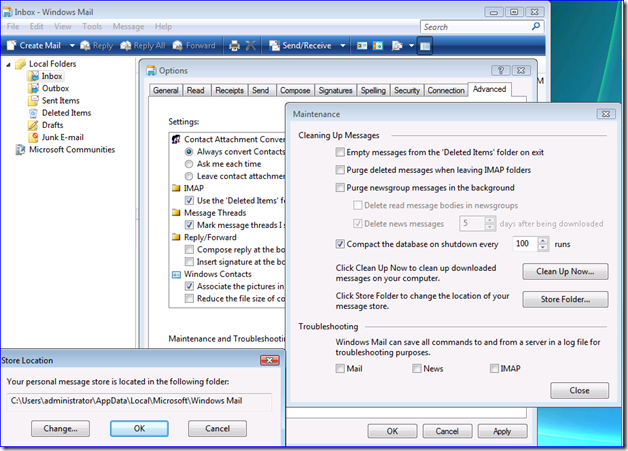The image size is (628, 451).
Task: Click the Options dialog help (?) button
Action: point(501,70)
